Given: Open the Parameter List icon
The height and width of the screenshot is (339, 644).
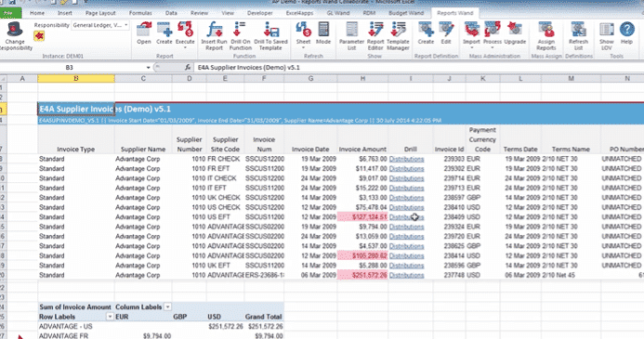Looking at the screenshot, I should [351, 30].
